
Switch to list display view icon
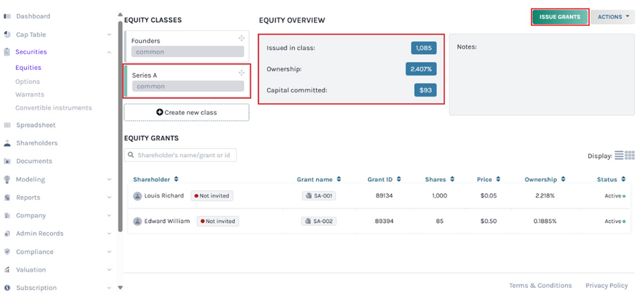click(x=619, y=155)
